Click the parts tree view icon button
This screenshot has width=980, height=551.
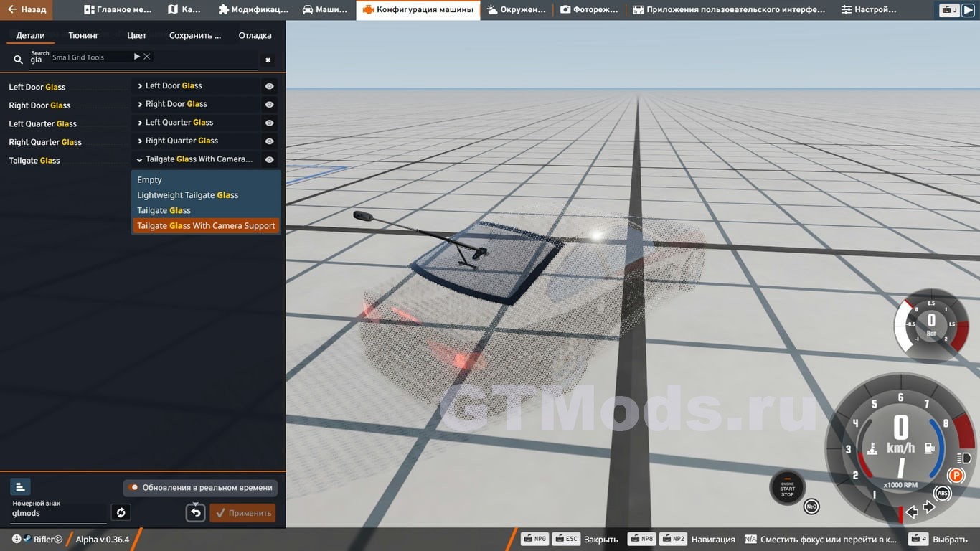pyautogui.click(x=20, y=487)
